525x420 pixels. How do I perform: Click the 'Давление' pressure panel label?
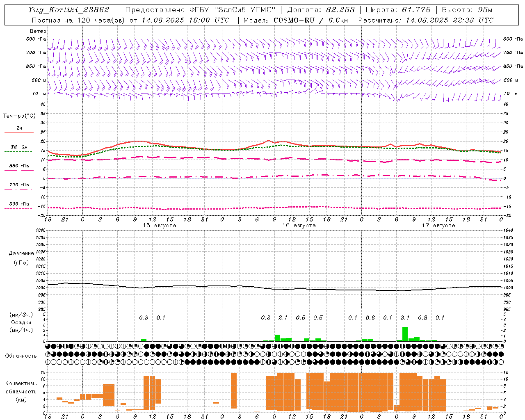pyautogui.click(x=21, y=253)
